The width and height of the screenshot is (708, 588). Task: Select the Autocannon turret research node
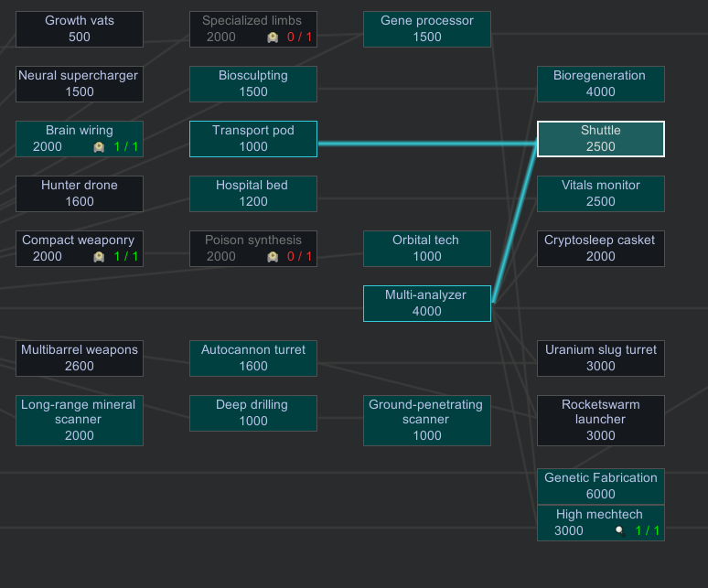point(253,358)
